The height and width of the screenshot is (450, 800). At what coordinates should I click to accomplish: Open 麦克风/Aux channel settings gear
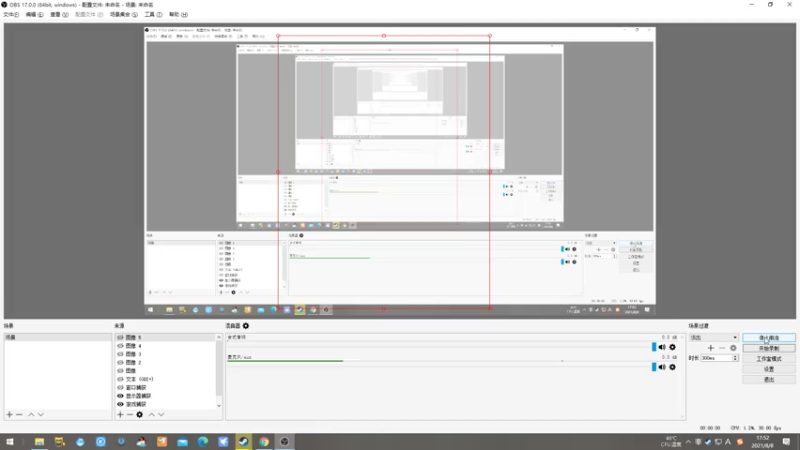(x=672, y=367)
